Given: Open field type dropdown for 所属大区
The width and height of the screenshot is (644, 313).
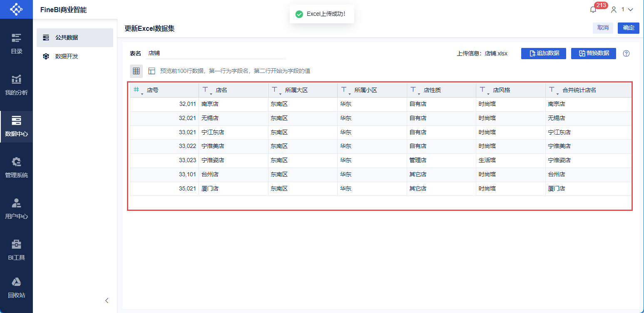Looking at the screenshot, I should pyautogui.click(x=281, y=94).
